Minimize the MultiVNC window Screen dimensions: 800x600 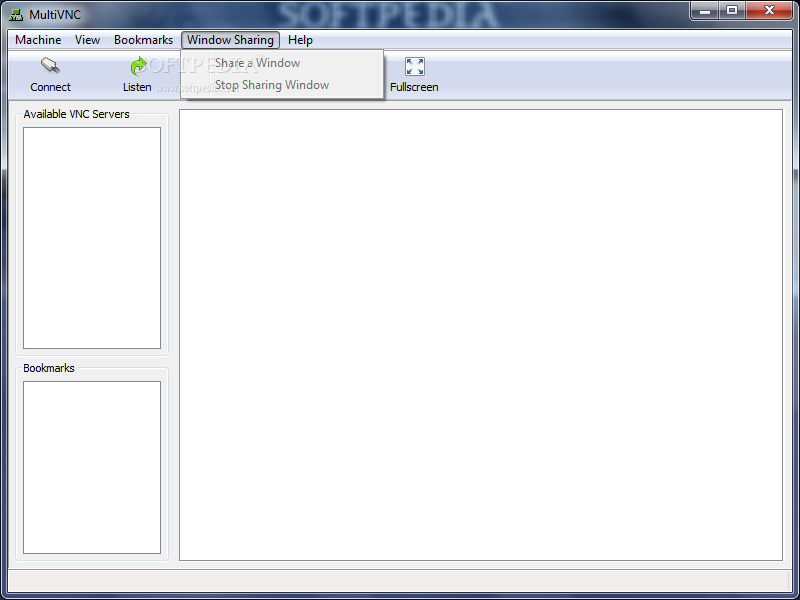point(705,10)
